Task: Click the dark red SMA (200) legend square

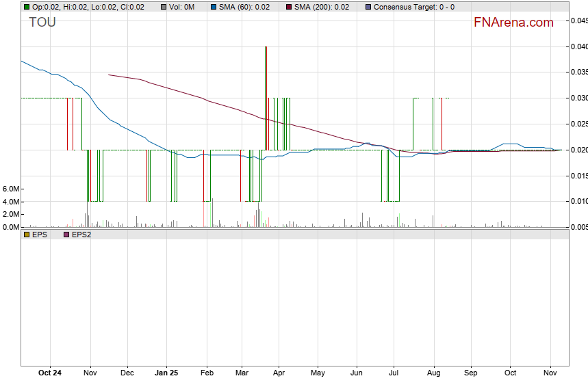Action: coord(289,7)
